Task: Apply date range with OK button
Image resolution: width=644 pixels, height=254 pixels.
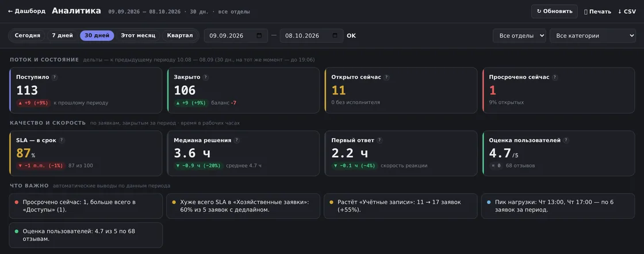Action: click(351, 36)
